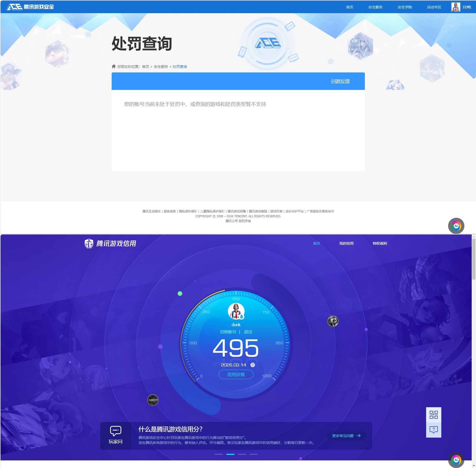Open the 安全服务 menu
The width and height of the screenshot is (476, 468).
(375, 7)
